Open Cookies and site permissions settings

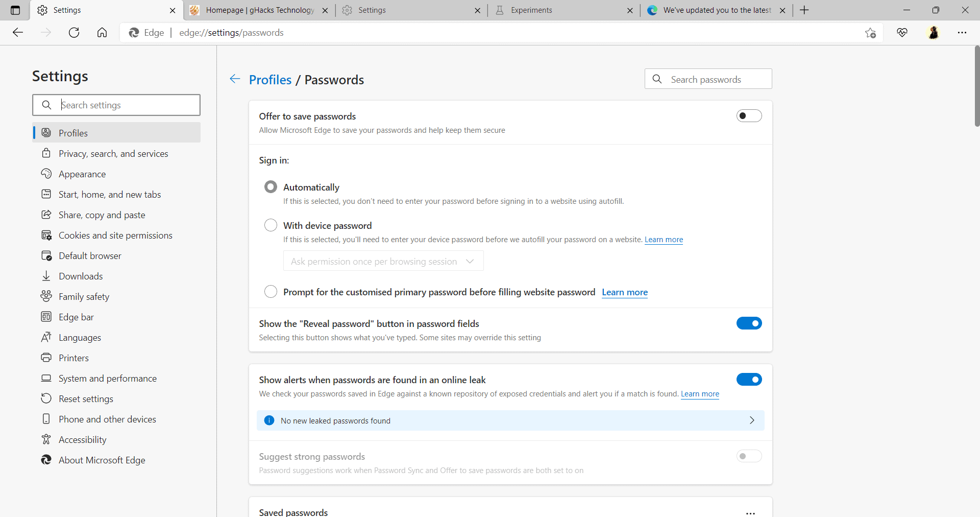tap(115, 235)
